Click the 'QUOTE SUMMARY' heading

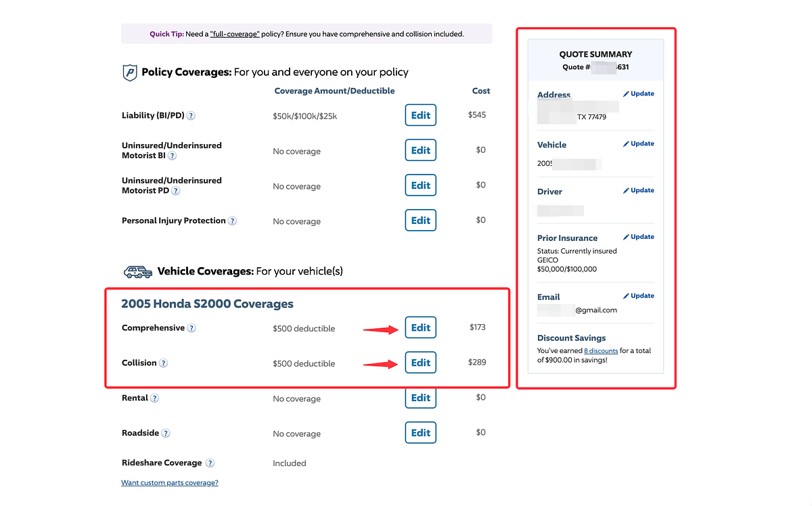coord(595,54)
